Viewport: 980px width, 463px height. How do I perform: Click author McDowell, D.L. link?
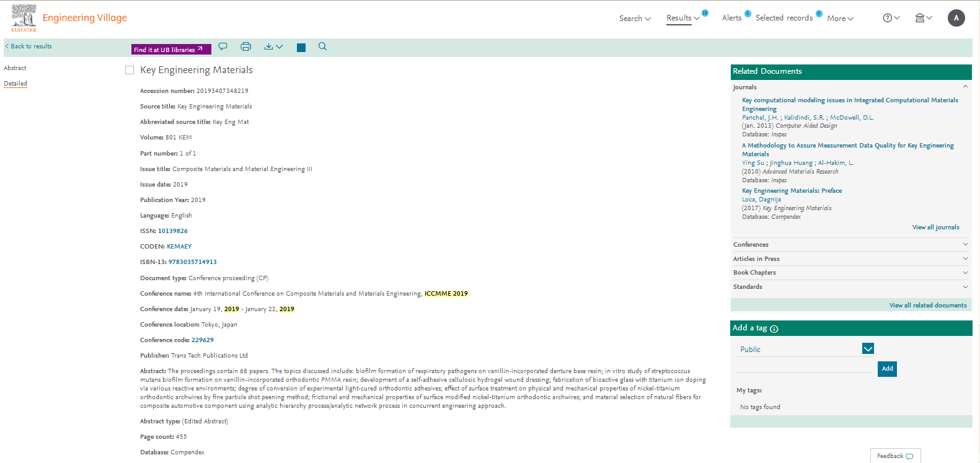(x=852, y=118)
